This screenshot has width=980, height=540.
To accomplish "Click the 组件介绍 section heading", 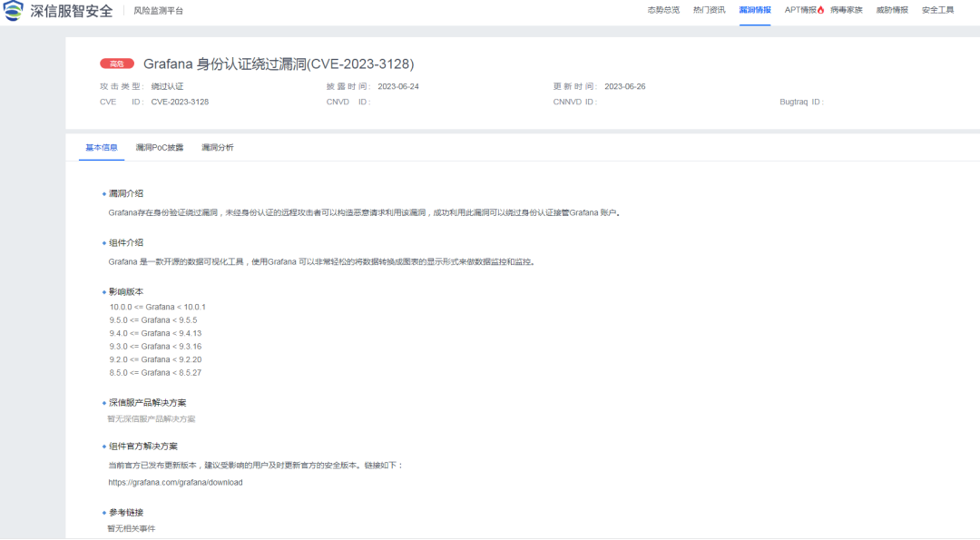I will [125, 242].
